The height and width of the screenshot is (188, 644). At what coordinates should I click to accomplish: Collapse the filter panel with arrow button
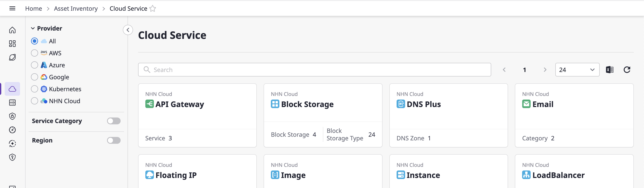128,30
